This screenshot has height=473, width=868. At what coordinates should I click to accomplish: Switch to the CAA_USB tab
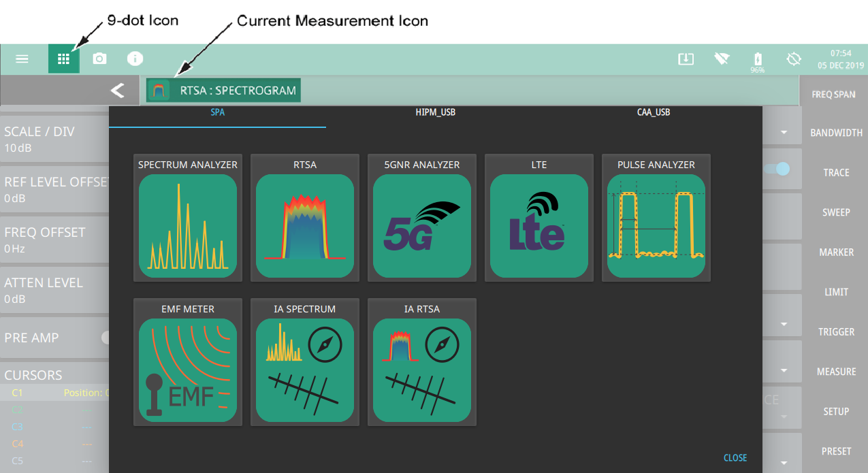653,112
